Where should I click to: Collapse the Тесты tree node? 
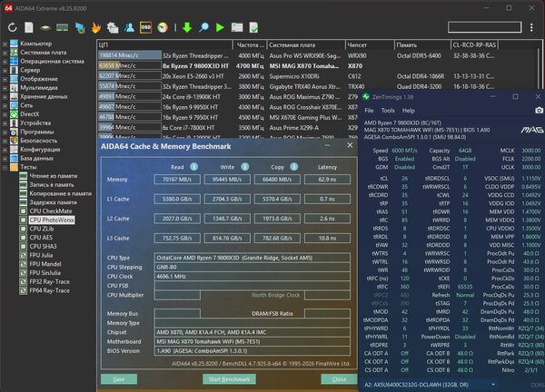(5, 167)
